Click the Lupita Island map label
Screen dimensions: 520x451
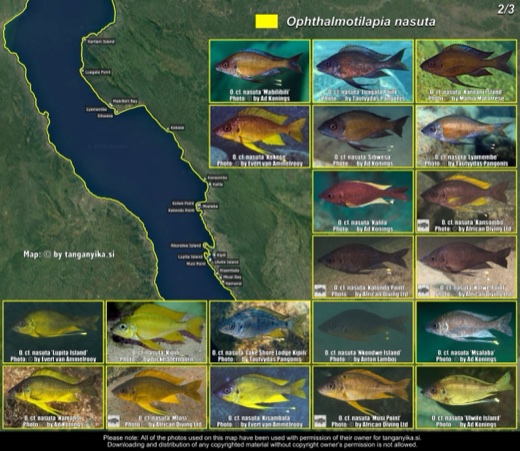(x=190, y=257)
